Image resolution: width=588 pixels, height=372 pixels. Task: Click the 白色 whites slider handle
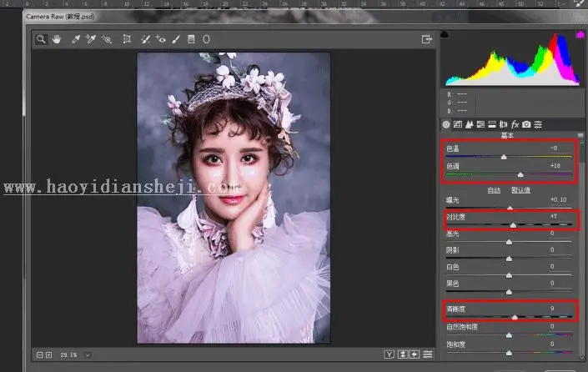[x=509, y=275]
